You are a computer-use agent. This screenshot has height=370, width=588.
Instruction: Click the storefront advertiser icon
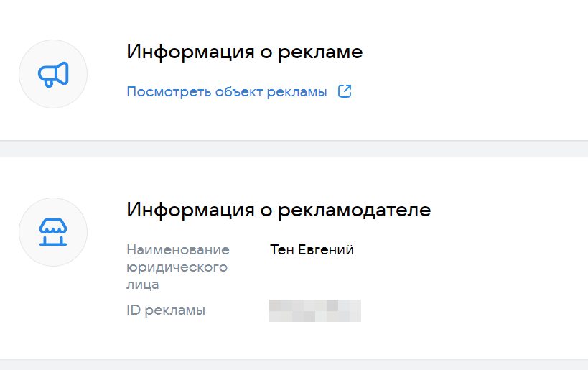[53, 232]
